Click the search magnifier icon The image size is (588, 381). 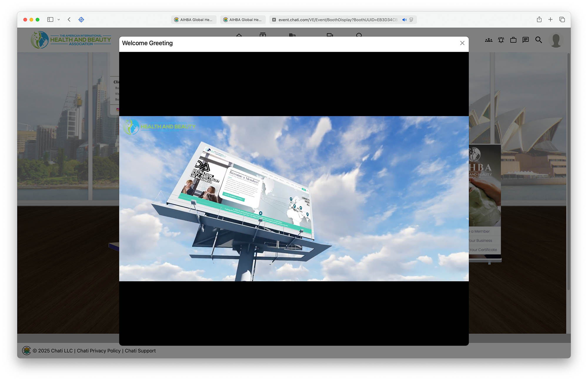click(x=538, y=40)
